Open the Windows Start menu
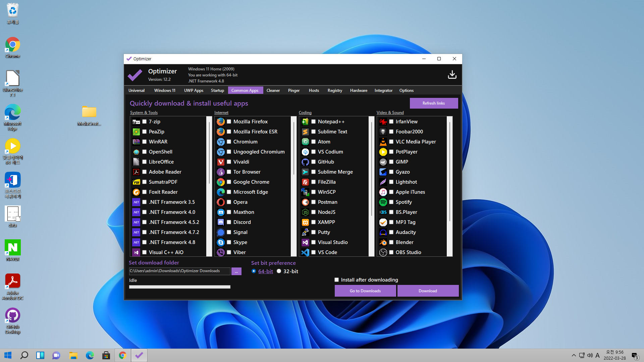This screenshot has height=362, width=644. tap(8, 355)
